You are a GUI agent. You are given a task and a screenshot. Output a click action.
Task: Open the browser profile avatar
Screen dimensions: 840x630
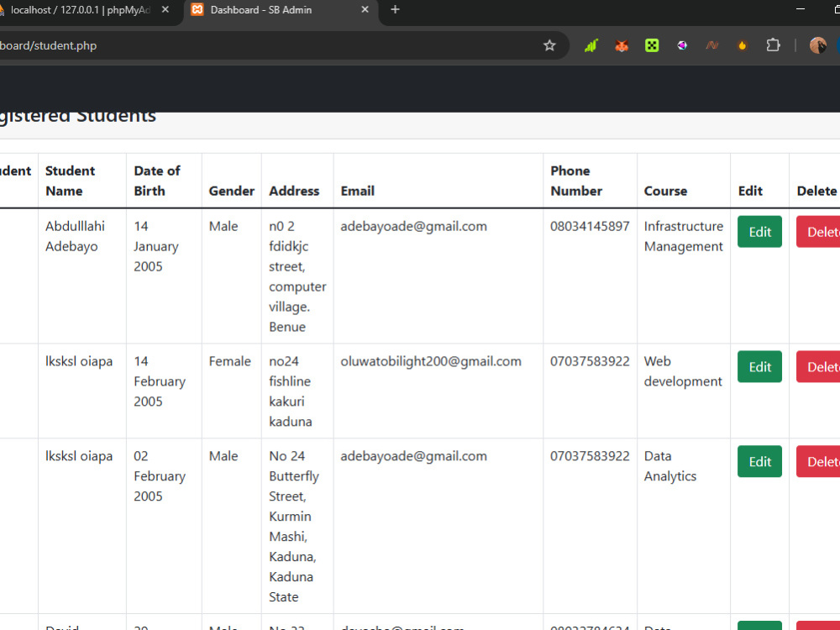click(817, 45)
